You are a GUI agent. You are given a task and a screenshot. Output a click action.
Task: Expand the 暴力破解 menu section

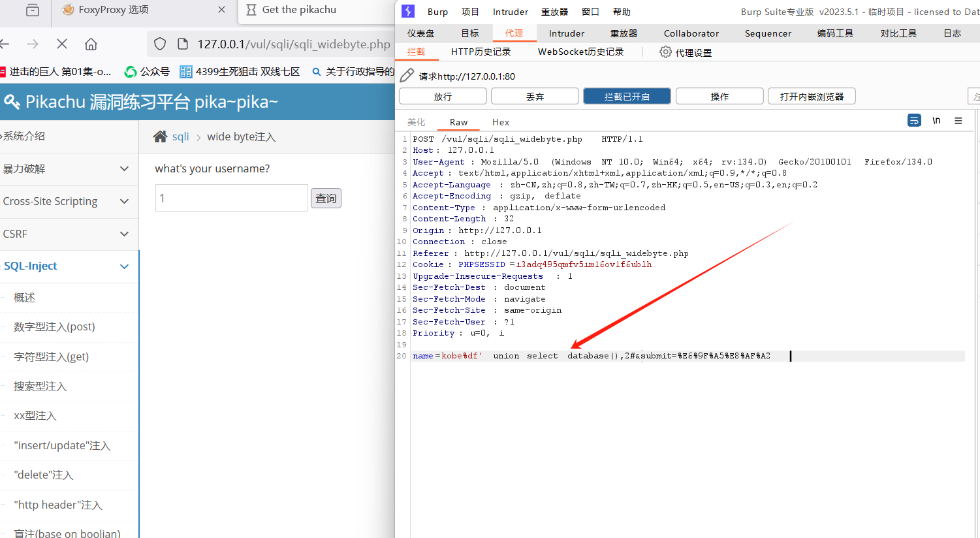point(69,169)
